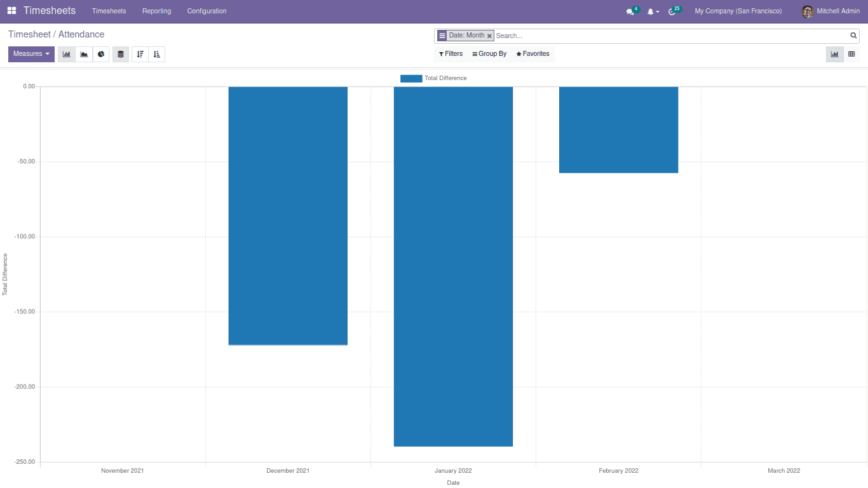The image size is (868, 488).
Task: Open the Configuration menu
Action: pos(207,11)
